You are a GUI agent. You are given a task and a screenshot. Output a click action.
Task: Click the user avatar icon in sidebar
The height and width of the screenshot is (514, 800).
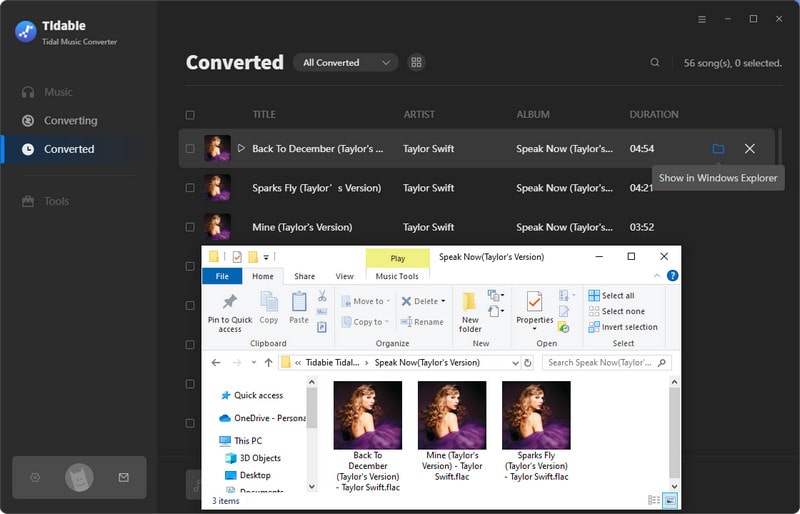tap(79, 478)
